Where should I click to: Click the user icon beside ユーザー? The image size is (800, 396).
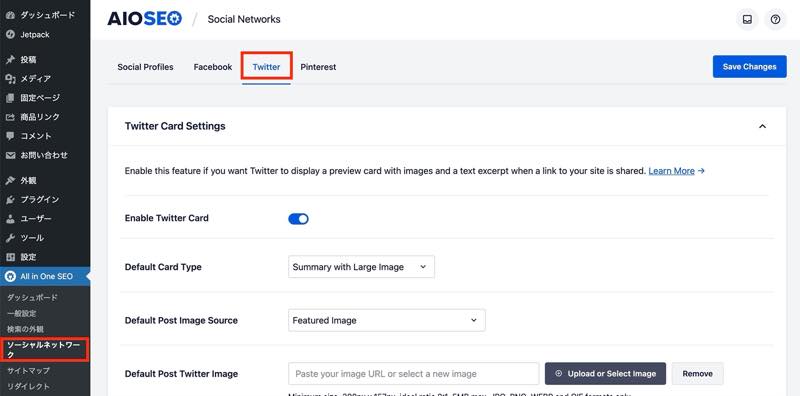(x=10, y=219)
